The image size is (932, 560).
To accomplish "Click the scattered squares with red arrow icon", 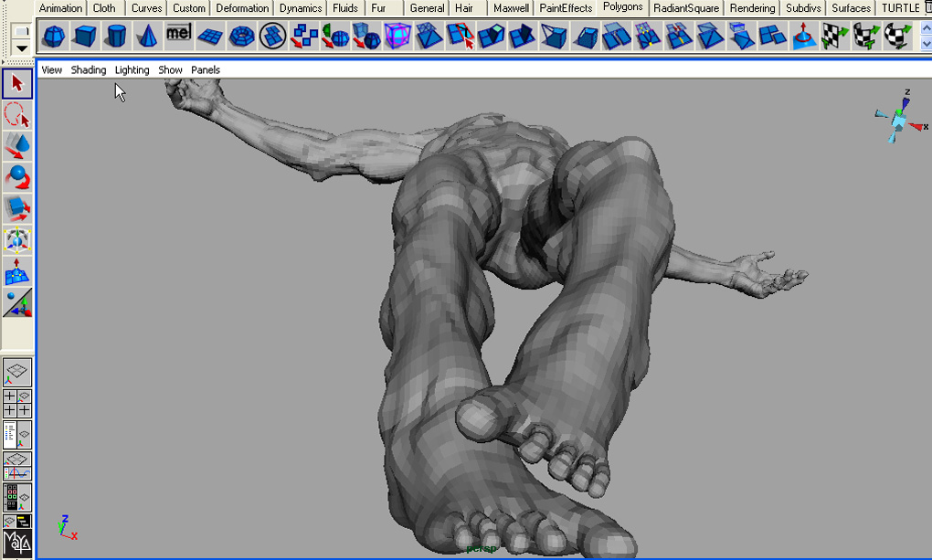I will tap(304, 36).
